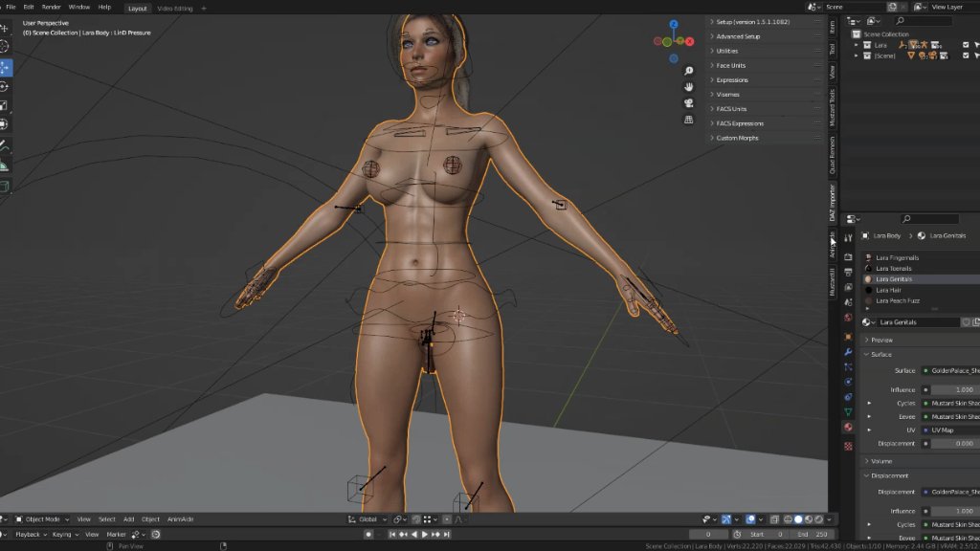Click the red X axis gizmo handle
Screen dimensions: 980x551
coord(689,42)
